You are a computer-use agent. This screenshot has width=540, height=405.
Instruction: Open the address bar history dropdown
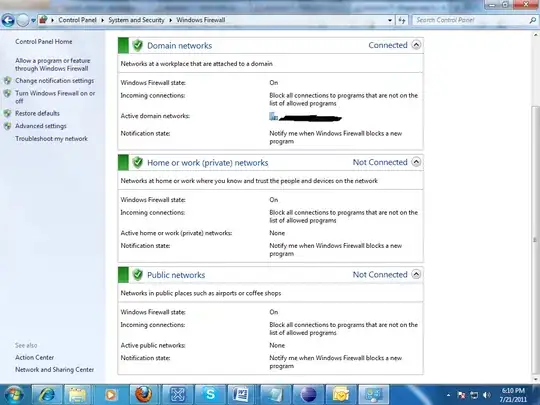click(390, 20)
